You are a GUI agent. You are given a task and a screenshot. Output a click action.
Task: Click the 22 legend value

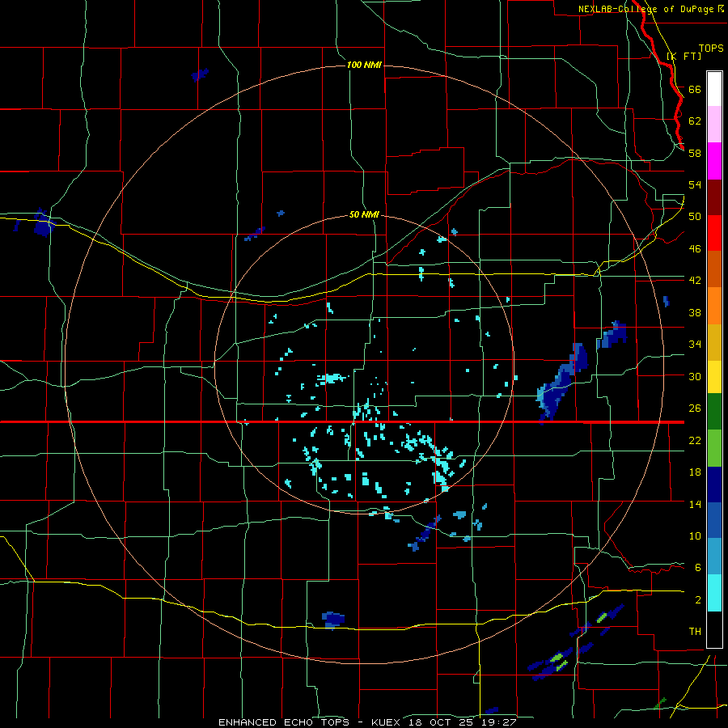695,440
